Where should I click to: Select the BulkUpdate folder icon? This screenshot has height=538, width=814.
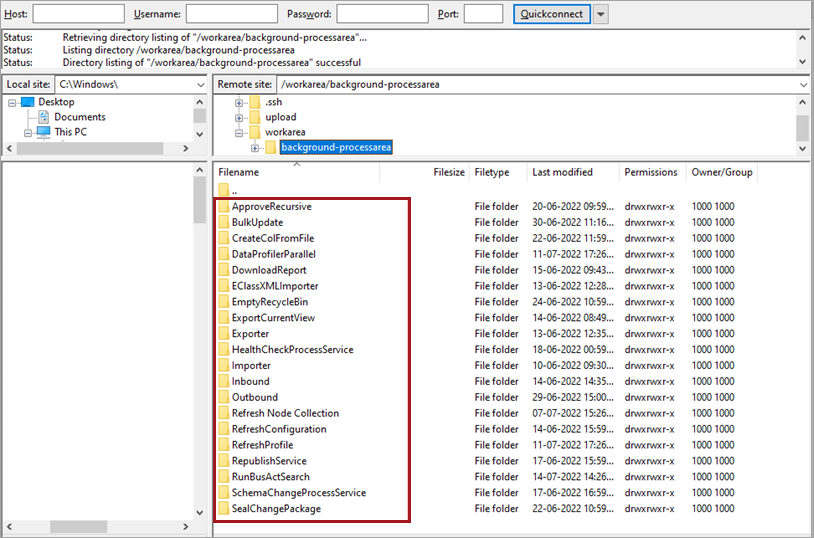[x=224, y=222]
